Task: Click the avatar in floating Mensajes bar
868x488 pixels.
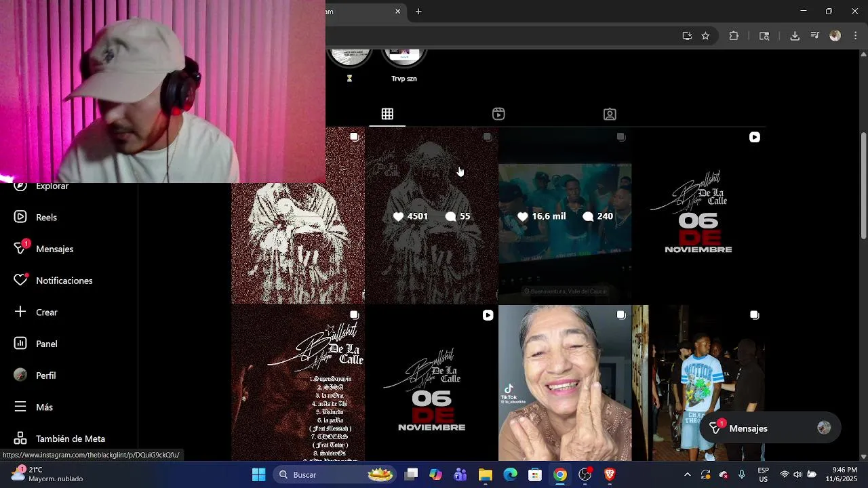Action: (x=824, y=428)
